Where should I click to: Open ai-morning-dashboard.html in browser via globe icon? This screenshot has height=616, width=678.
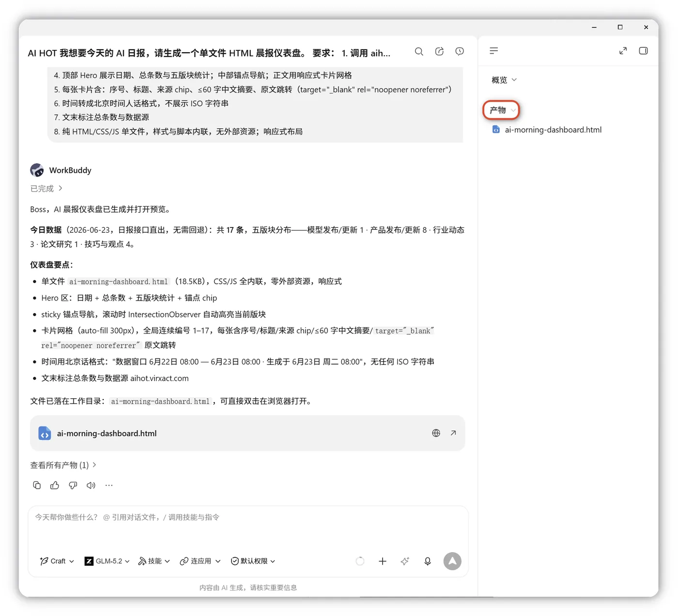(436, 433)
